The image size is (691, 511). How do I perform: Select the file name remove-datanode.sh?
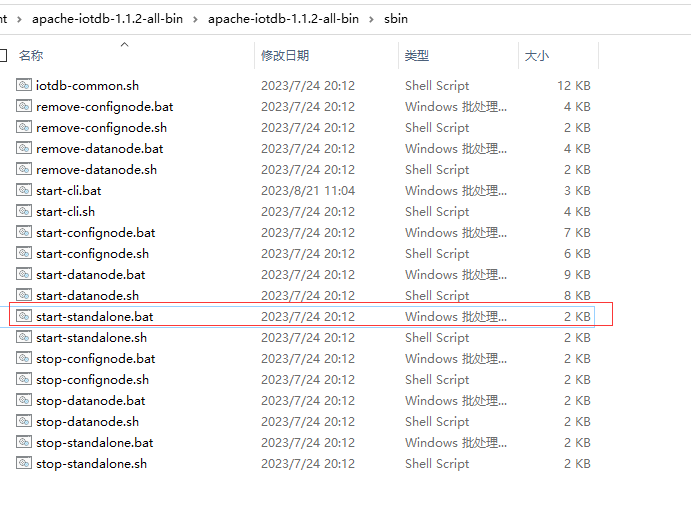pyautogui.click(x=97, y=170)
